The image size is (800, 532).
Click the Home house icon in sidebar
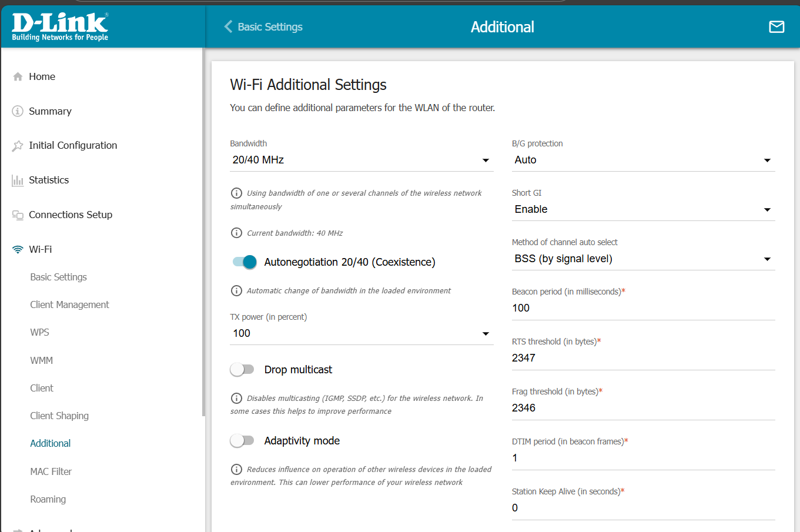18,76
